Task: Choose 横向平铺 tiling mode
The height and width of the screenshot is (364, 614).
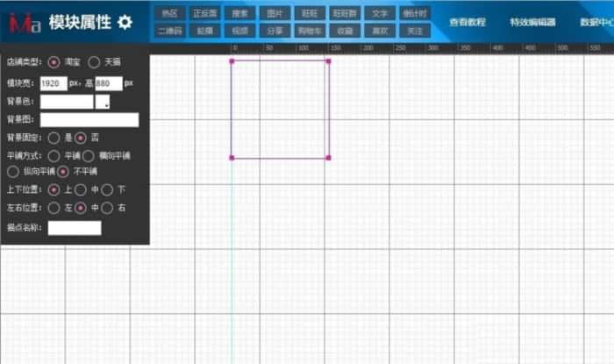Action: pos(89,154)
